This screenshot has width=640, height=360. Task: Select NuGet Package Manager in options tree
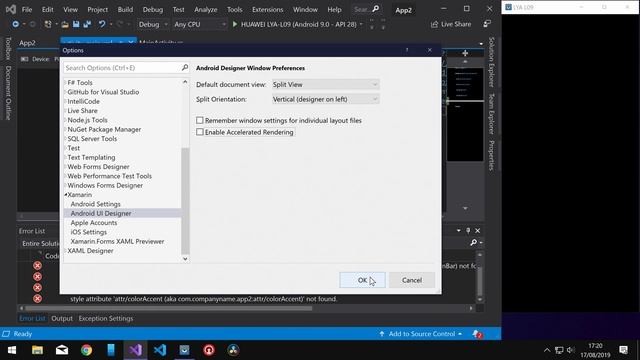[104, 129]
